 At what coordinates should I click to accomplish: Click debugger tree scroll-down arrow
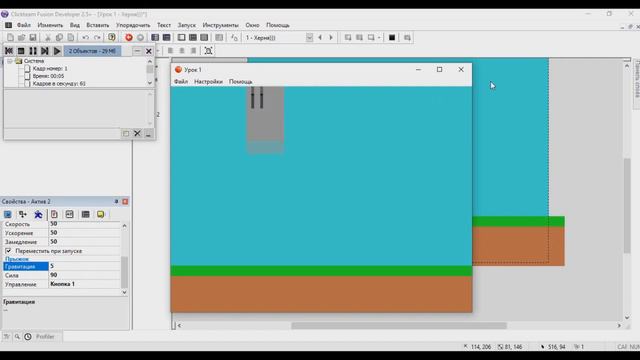(x=150, y=83)
